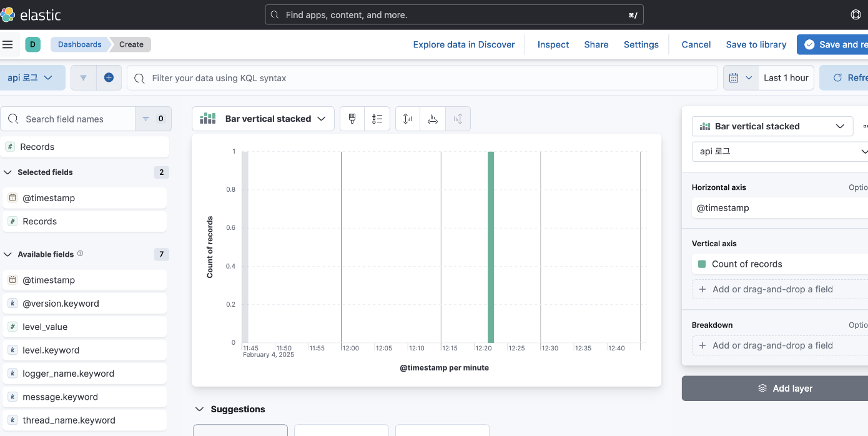Open legend settings icon
868x436 pixels.
coord(377,119)
